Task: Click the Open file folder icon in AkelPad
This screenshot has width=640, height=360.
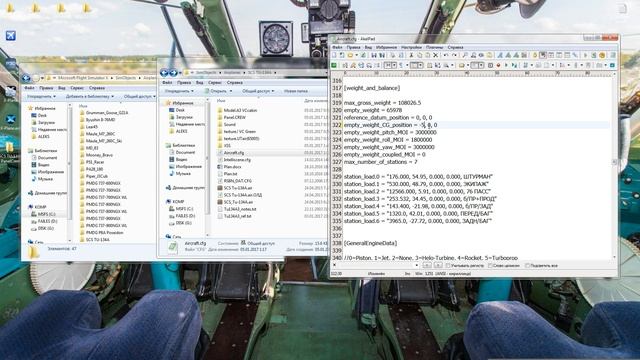Action: click(350, 55)
